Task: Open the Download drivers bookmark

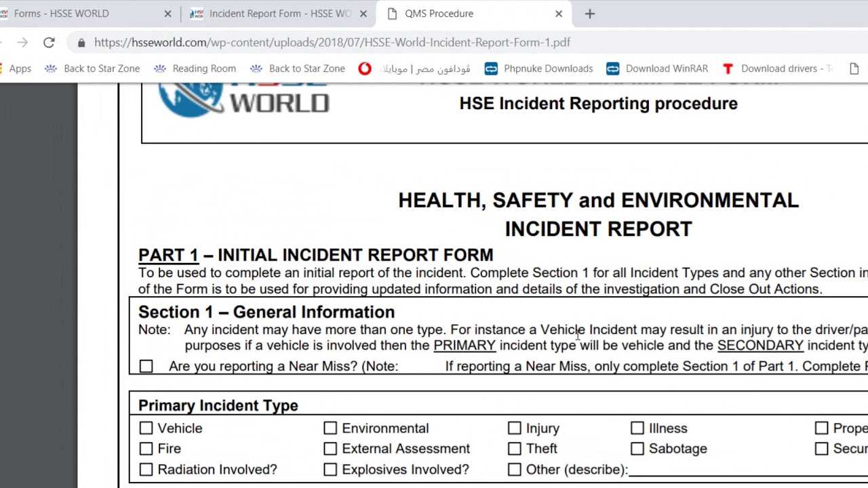Action: pos(777,68)
